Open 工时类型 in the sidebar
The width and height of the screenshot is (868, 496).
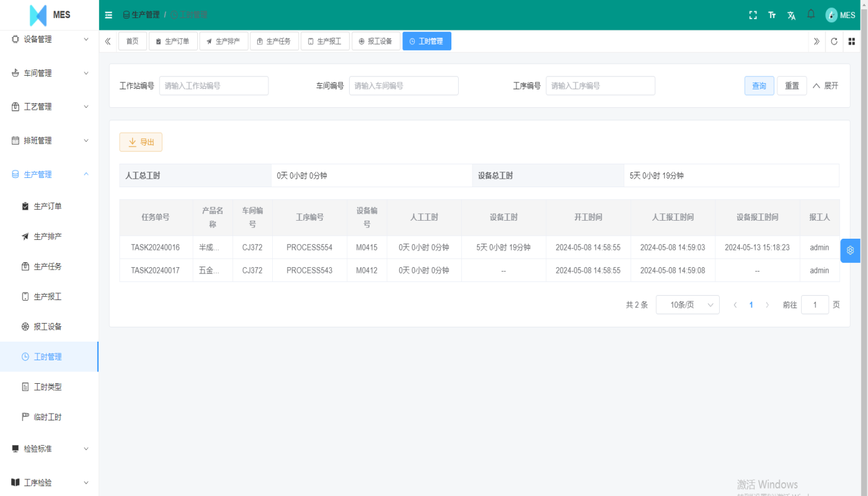point(50,387)
